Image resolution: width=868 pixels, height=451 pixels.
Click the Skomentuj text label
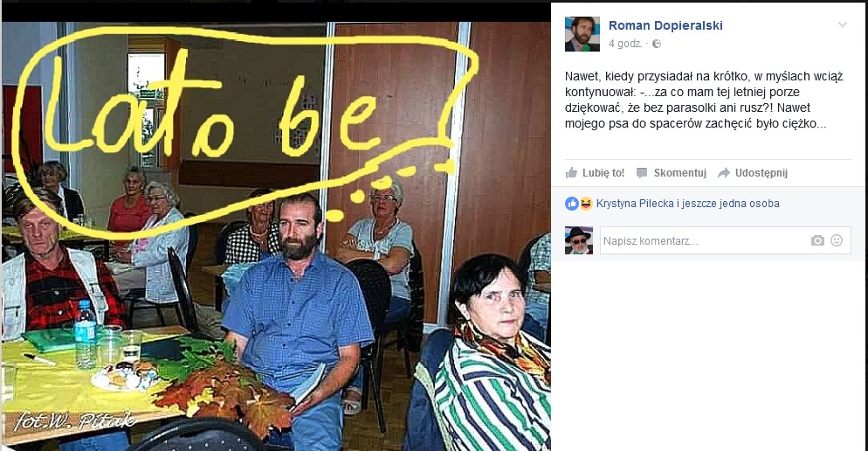point(679,173)
